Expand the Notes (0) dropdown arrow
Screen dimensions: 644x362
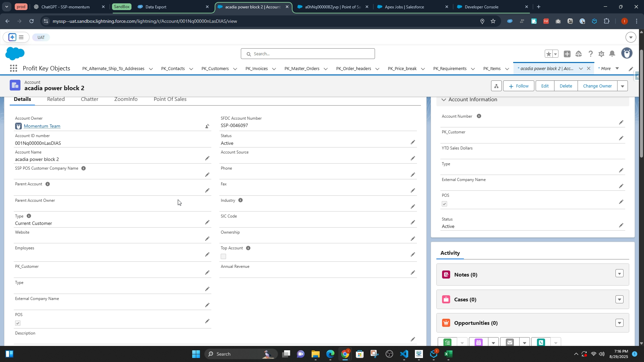pos(619,274)
